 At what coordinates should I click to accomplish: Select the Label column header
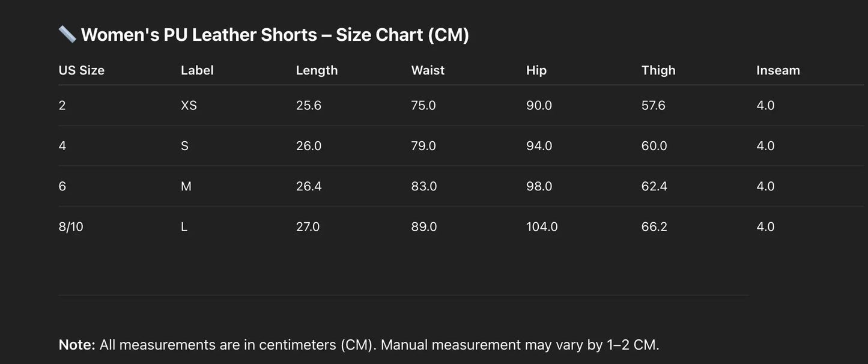click(x=197, y=70)
